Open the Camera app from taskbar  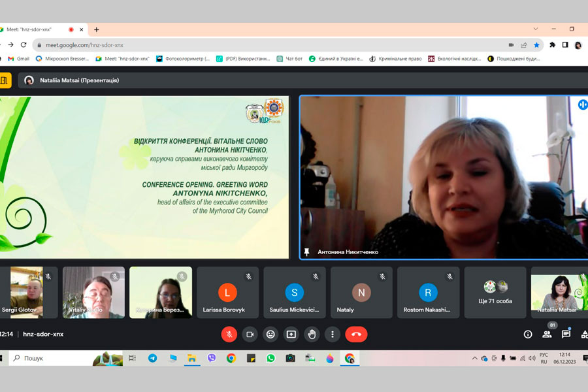(x=290, y=358)
